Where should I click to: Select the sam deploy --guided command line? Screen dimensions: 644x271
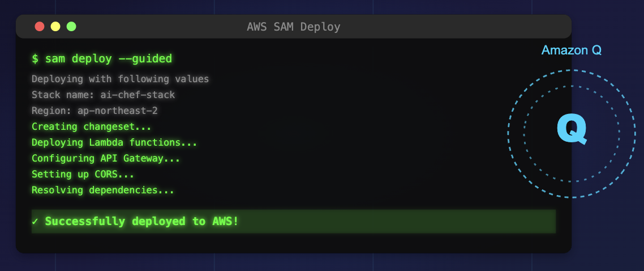102,59
